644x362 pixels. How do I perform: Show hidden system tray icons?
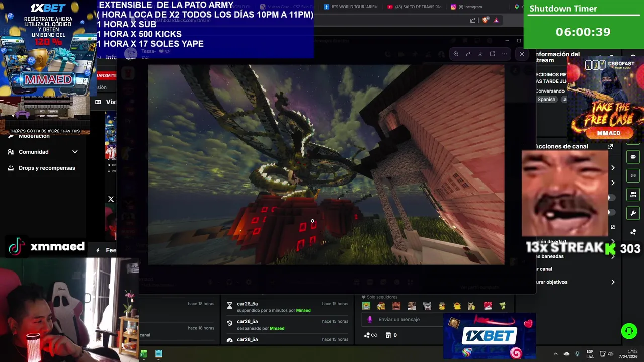(x=555, y=354)
